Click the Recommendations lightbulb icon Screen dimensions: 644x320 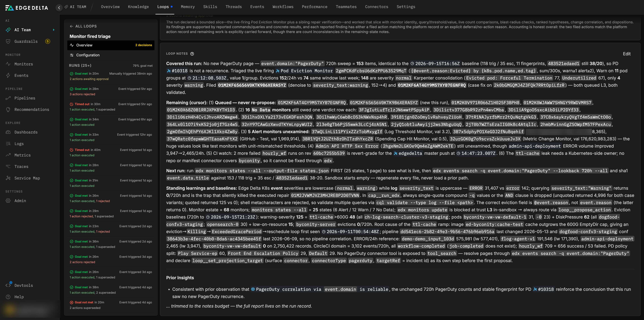tap(8, 110)
